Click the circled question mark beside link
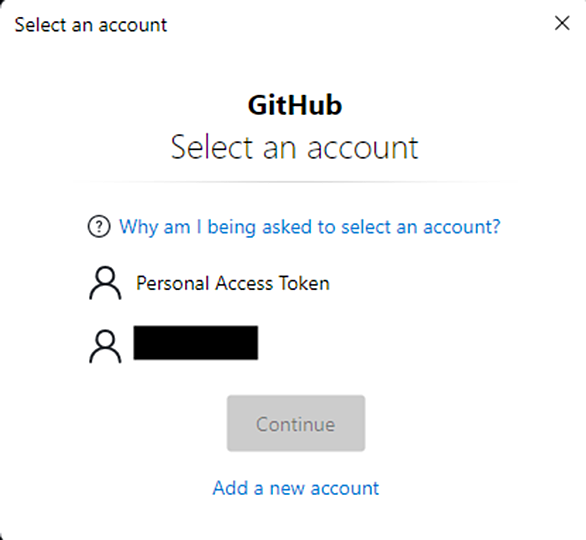 tap(99, 226)
